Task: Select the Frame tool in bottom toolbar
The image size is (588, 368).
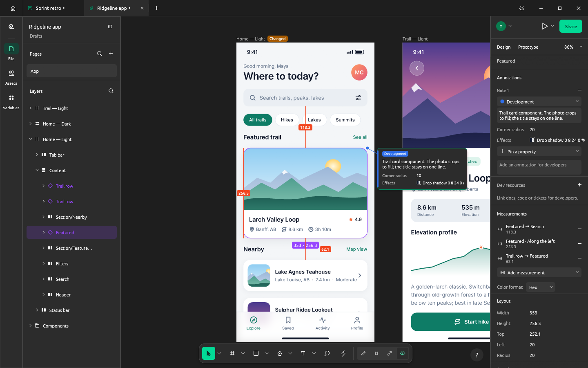Action: [232, 353]
